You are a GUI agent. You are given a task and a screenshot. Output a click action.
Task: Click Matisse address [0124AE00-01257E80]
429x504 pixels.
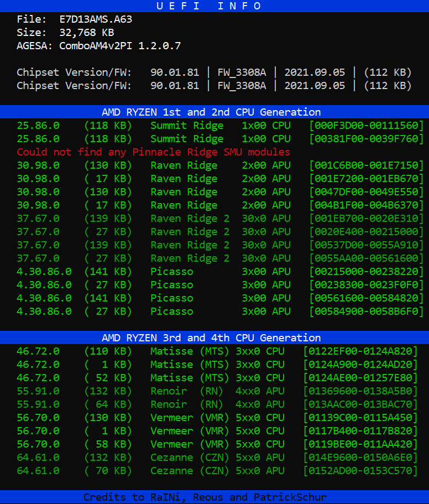click(x=360, y=378)
